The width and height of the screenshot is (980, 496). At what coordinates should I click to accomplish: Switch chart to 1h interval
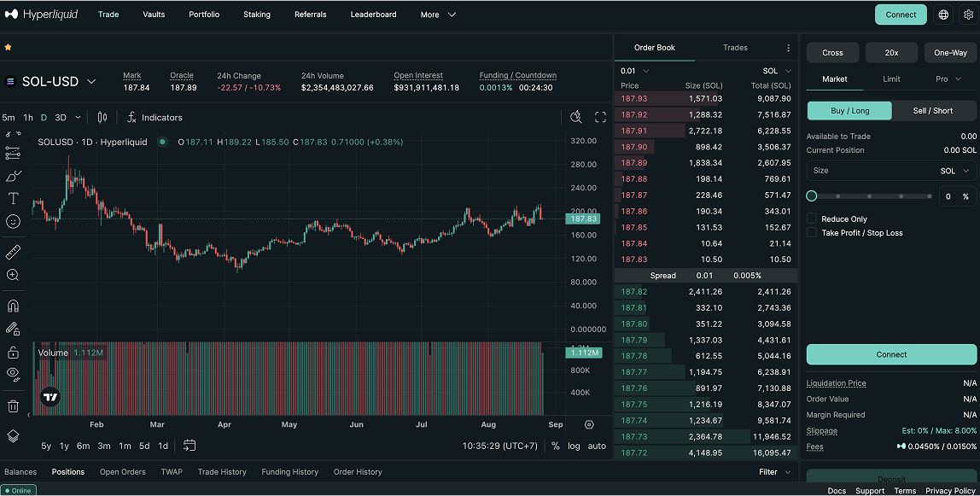[x=28, y=118]
